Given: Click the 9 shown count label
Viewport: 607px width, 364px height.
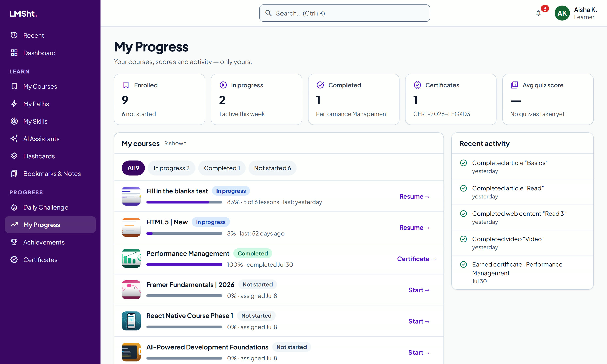Looking at the screenshot, I should [x=175, y=143].
